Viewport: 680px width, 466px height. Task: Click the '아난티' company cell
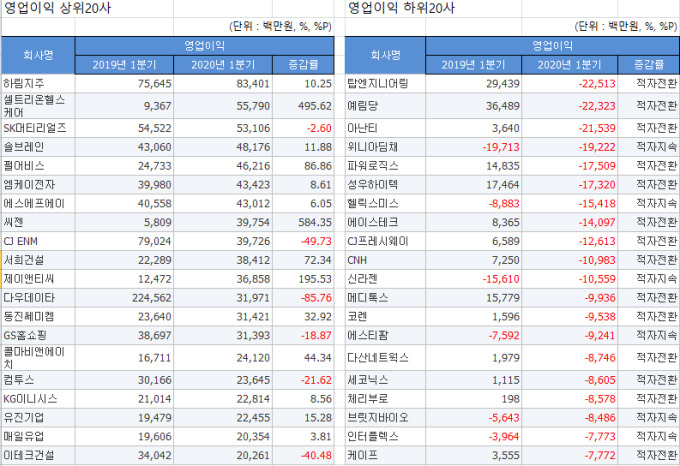[x=385, y=128]
